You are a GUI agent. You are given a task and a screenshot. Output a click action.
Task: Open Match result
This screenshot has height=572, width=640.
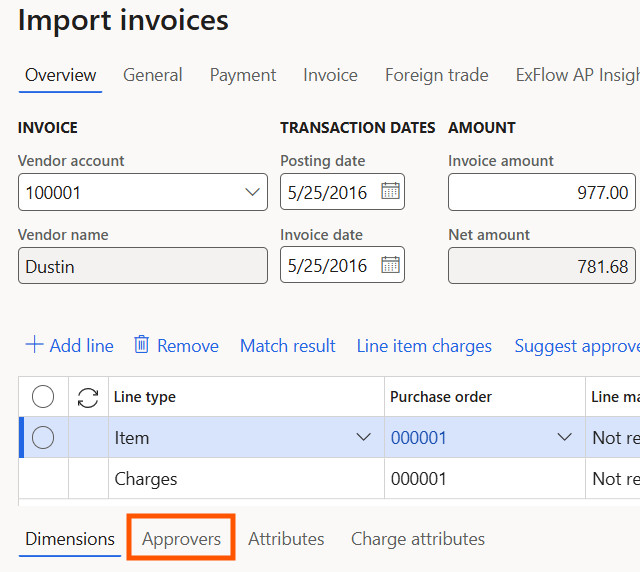pos(288,346)
